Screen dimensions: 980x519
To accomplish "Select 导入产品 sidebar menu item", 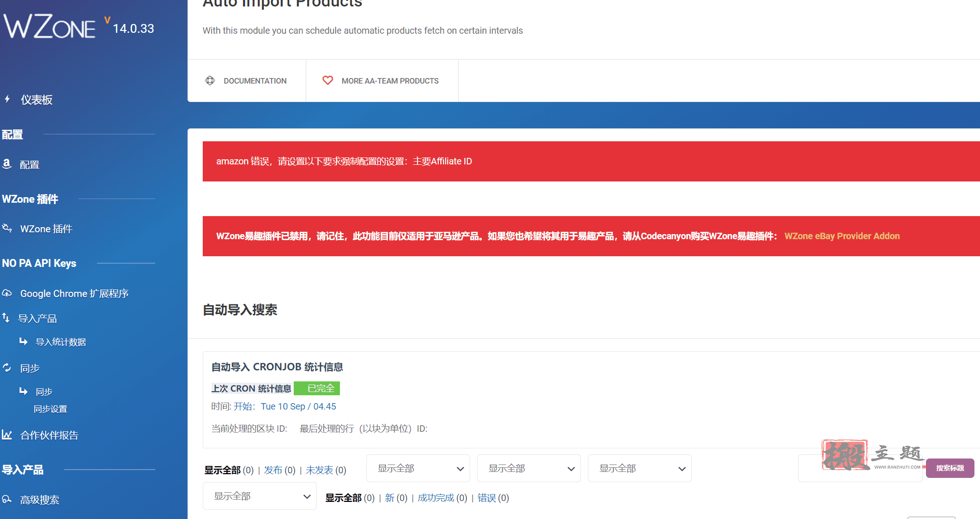I will click(37, 319).
